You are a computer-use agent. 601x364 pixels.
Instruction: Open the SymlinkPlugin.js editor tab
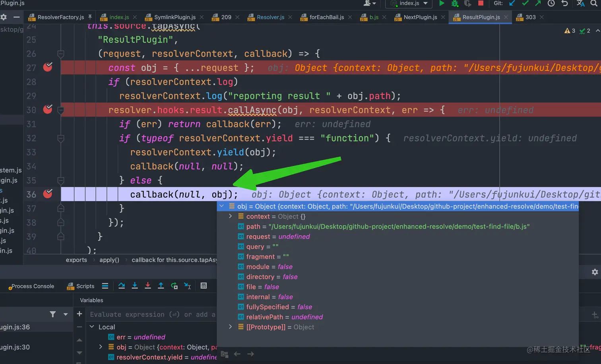coord(174,17)
